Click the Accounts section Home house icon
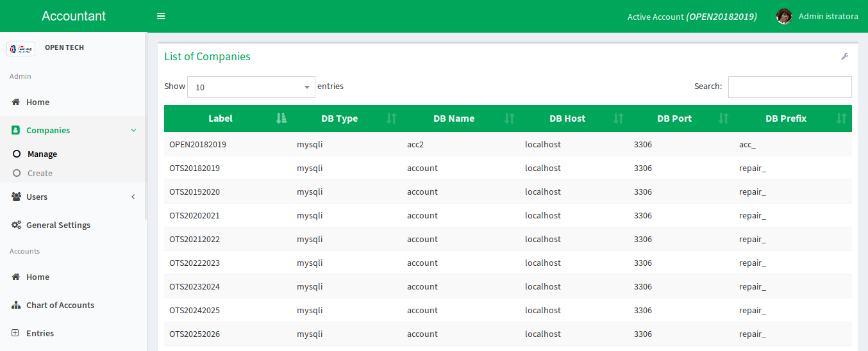This screenshot has width=868, height=351. 16,277
